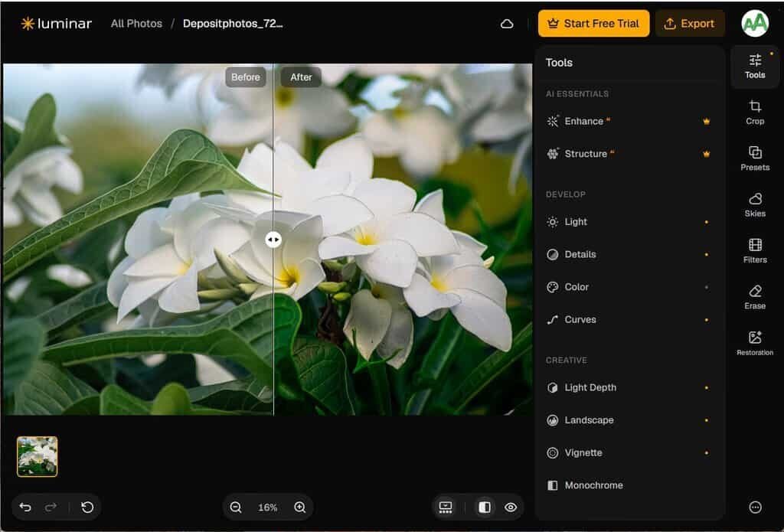Select the Crop tool
Image resolution: width=784 pixels, height=532 pixels.
[754, 113]
